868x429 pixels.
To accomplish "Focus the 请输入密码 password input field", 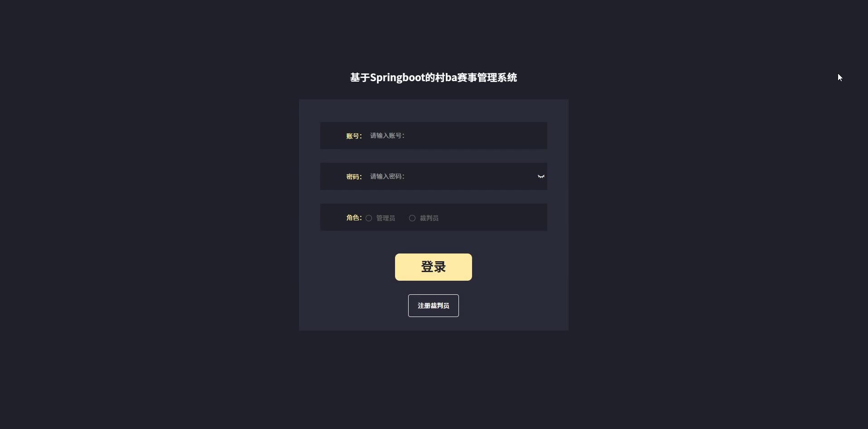I will 451,176.
